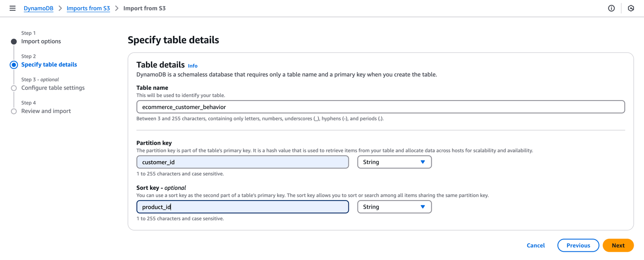The width and height of the screenshot is (644, 260).
Task: Cancel the import wizard
Action: pos(535,246)
